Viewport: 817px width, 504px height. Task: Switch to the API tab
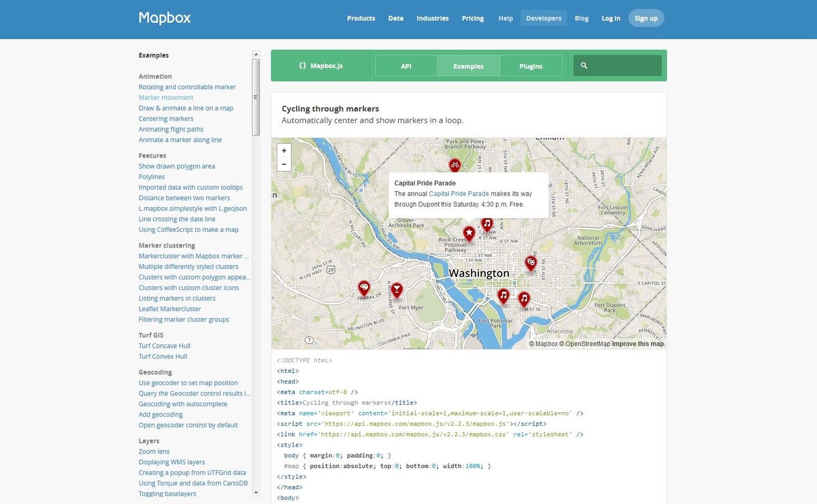(x=406, y=66)
